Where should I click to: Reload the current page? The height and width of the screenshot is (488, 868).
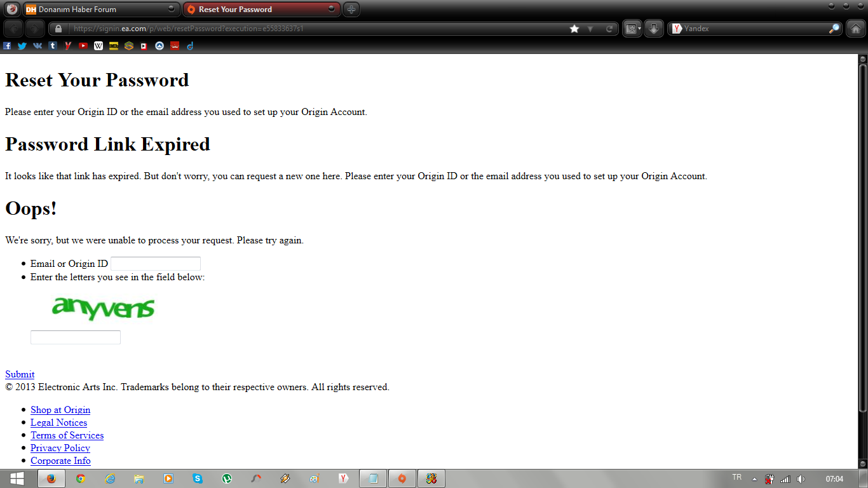609,29
